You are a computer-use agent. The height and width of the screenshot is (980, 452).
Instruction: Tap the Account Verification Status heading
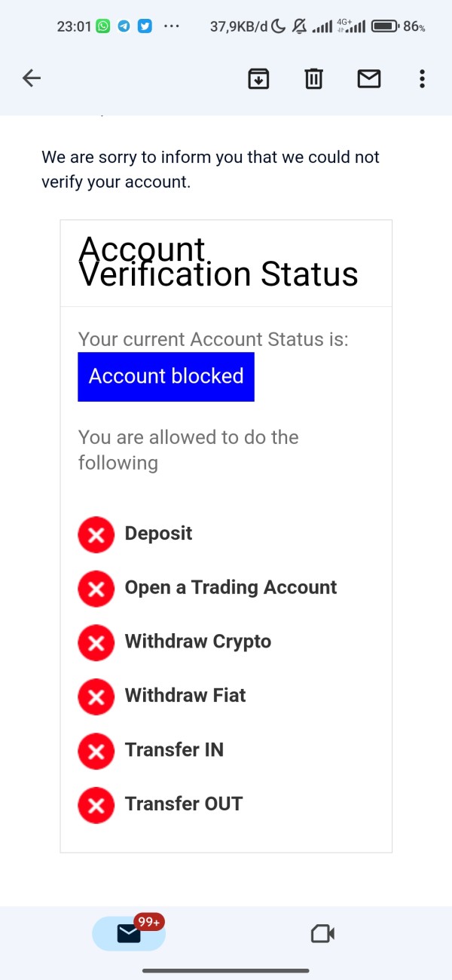218,262
